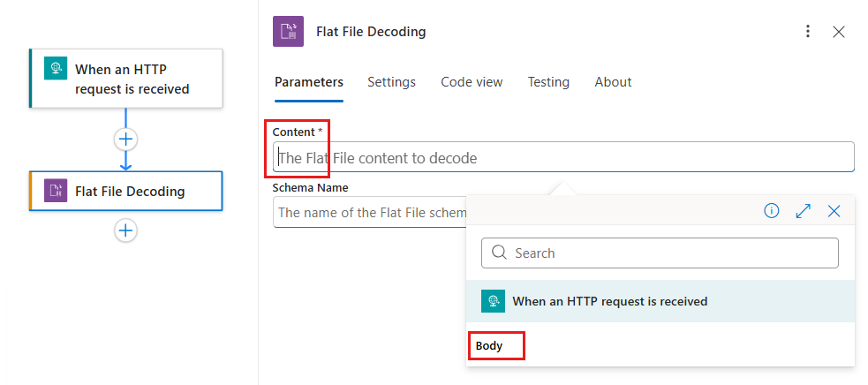Add step below Flat File Decoding node
868x385 pixels.
click(x=126, y=230)
